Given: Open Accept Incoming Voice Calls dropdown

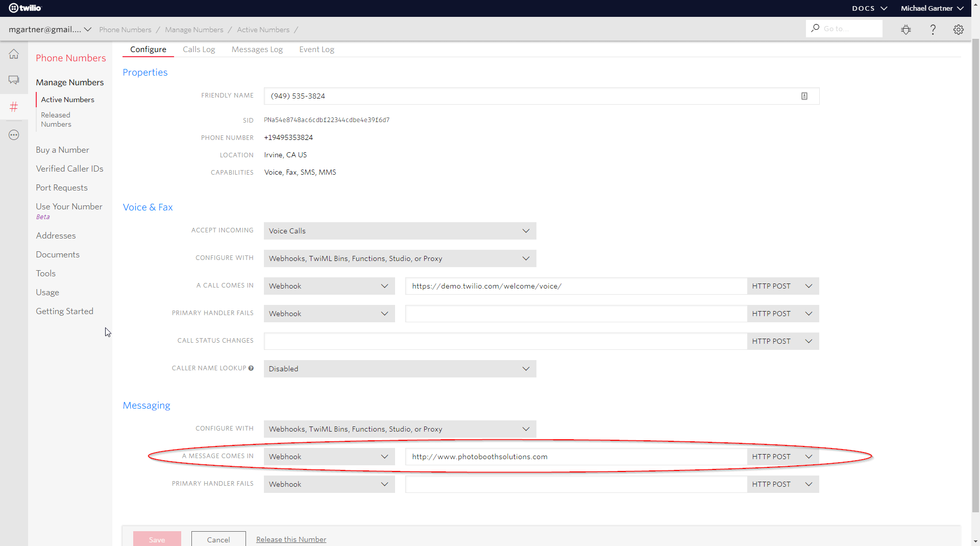Looking at the screenshot, I should (x=400, y=231).
